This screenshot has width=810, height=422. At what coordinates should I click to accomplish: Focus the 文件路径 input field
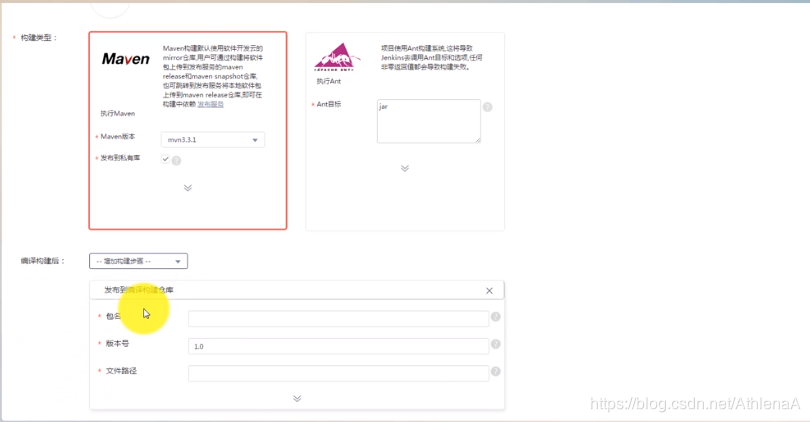pyautogui.click(x=338, y=373)
